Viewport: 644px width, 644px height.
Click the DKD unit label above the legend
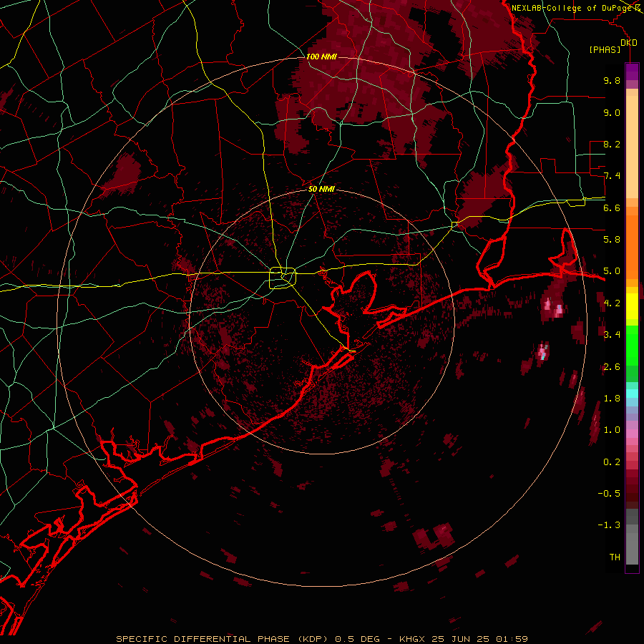point(629,43)
